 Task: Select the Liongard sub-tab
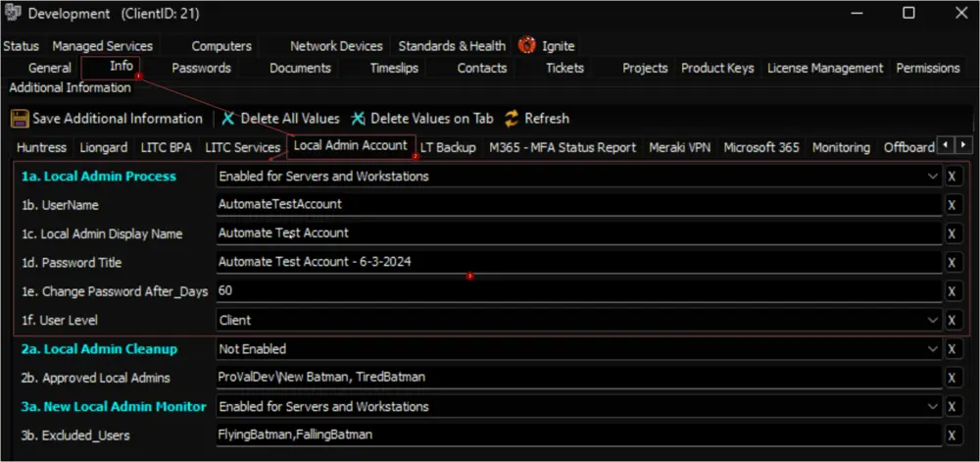click(104, 147)
